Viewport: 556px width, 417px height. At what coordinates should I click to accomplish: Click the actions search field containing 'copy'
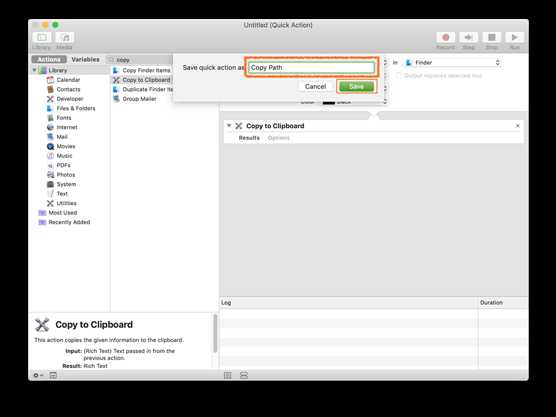tap(140, 60)
